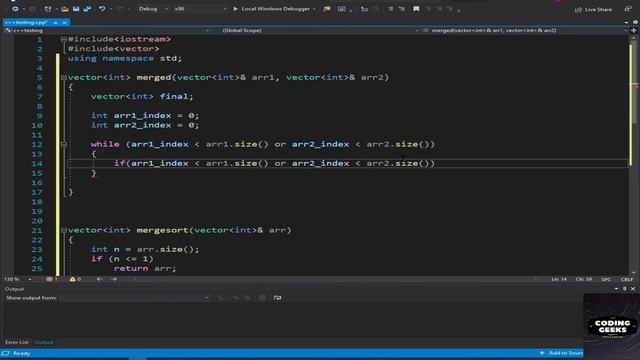Click the Save file toolbar icon
Image resolution: width=640 pixels, height=360 pixels.
tap(76, 9)
